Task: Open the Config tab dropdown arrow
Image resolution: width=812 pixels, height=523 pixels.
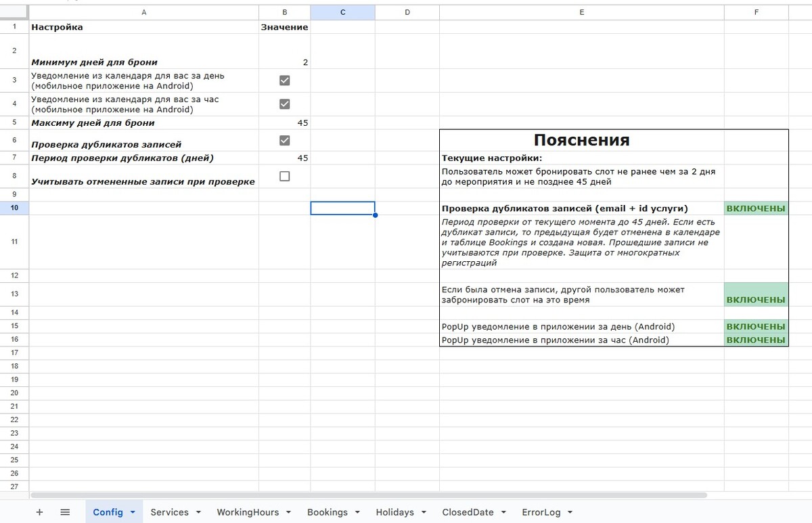Action: click(133, 513)
